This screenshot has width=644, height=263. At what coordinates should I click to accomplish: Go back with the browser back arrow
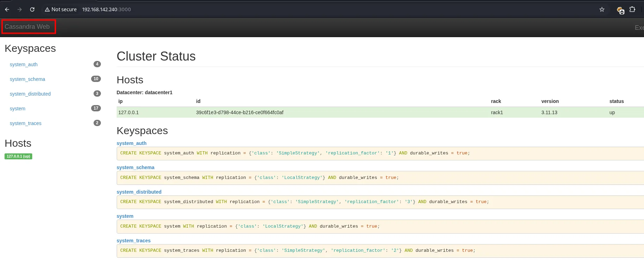(x=7, y=9)
